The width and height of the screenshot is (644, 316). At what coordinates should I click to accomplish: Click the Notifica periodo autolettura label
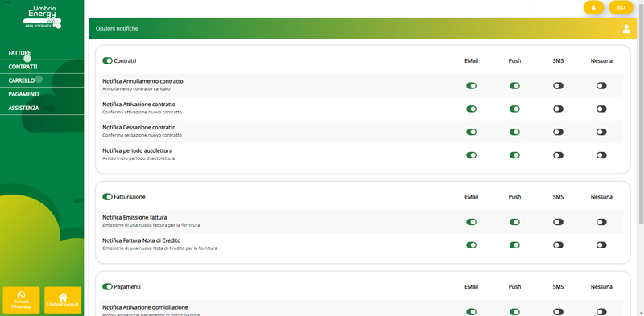[x=138, y=150]
